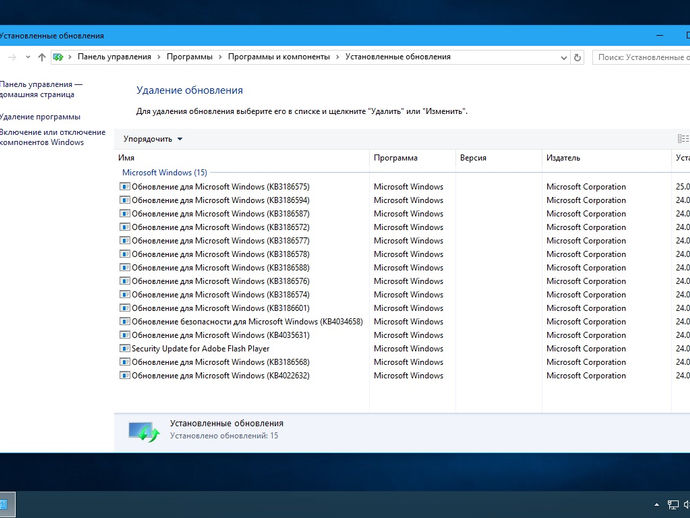The height and width of the screenshot is (518, 690).
Task: Select update icon for KB3186576
Action: pos(125,281)
